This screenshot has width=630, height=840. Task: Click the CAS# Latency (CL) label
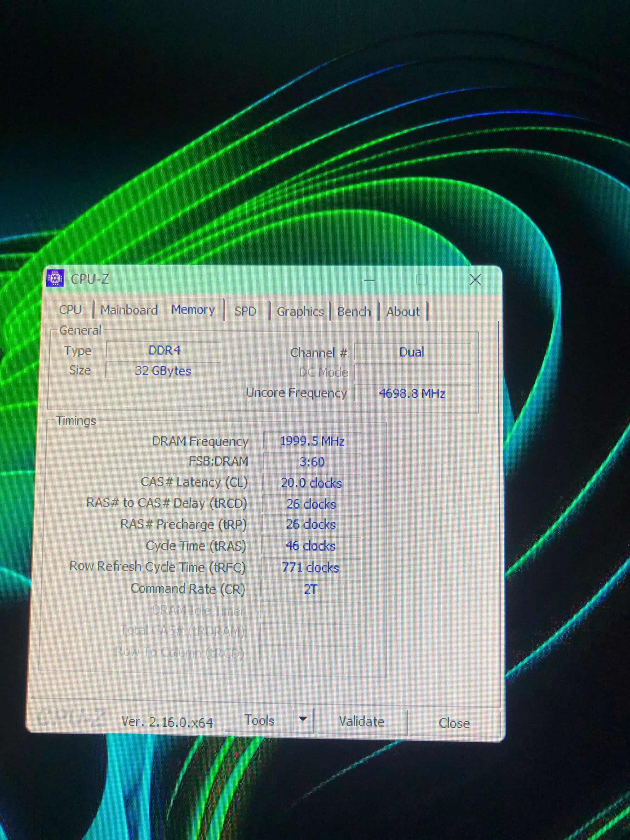(x=194, y=482)
